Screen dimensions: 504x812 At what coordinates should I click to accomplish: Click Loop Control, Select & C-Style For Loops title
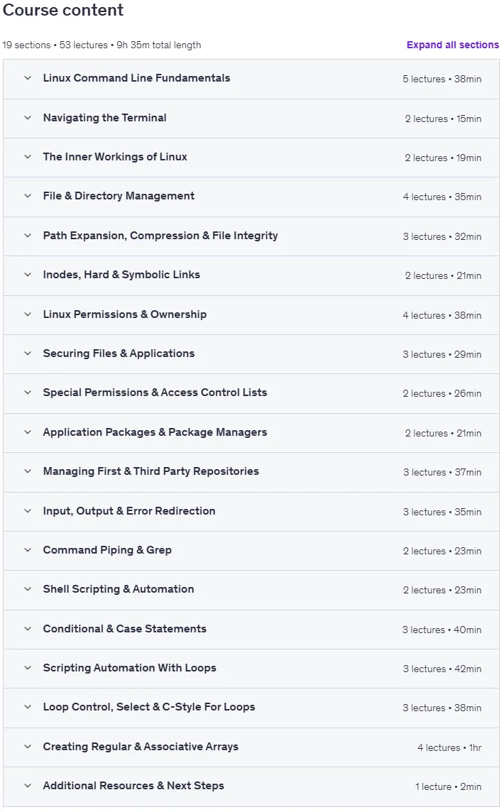[x=149, y=708]
